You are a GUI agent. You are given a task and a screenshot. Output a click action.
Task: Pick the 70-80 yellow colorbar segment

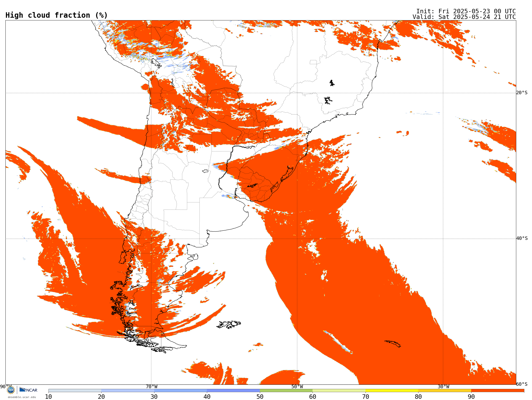click(x=392, y=391)
